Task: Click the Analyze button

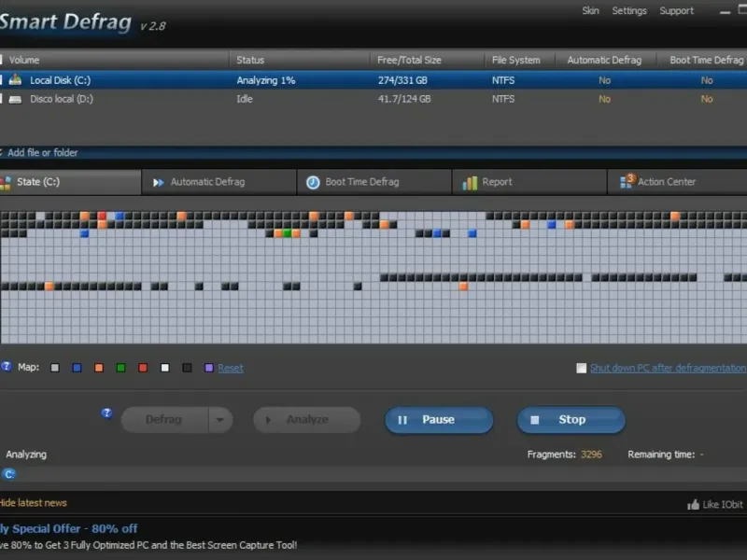Action: [x=307, y=419]
